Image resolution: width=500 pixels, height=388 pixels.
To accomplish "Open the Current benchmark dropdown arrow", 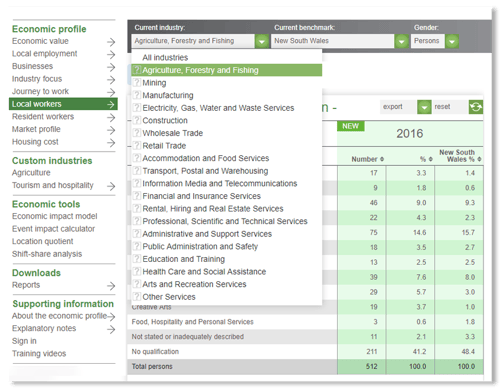I will (402, 41).
